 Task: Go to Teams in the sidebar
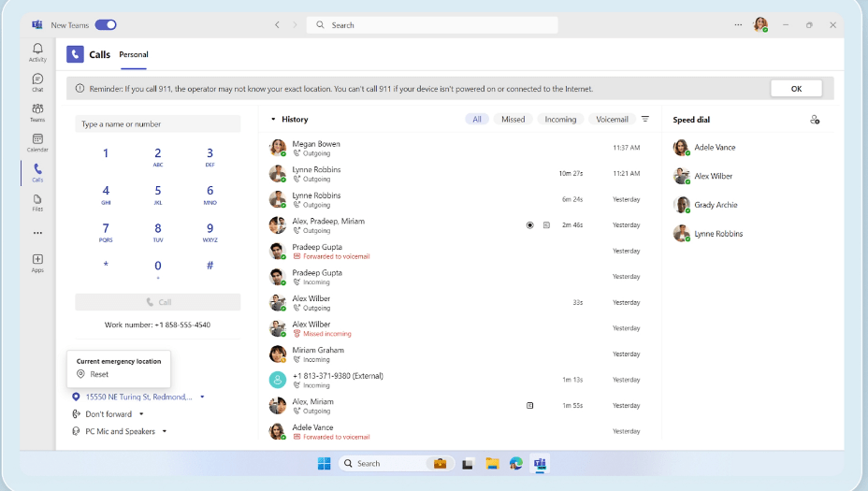[x=37, y=112]
